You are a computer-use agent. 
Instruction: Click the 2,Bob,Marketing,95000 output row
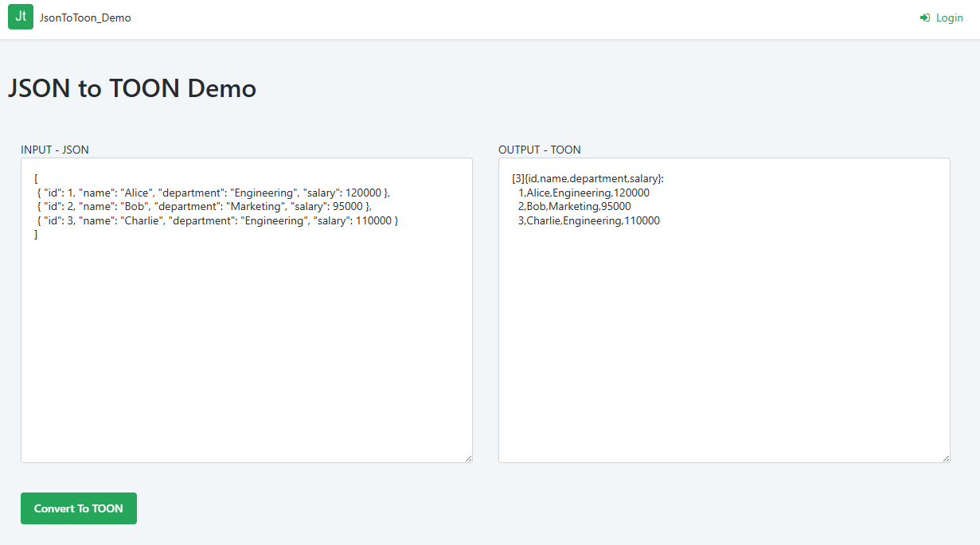[575, 206]
